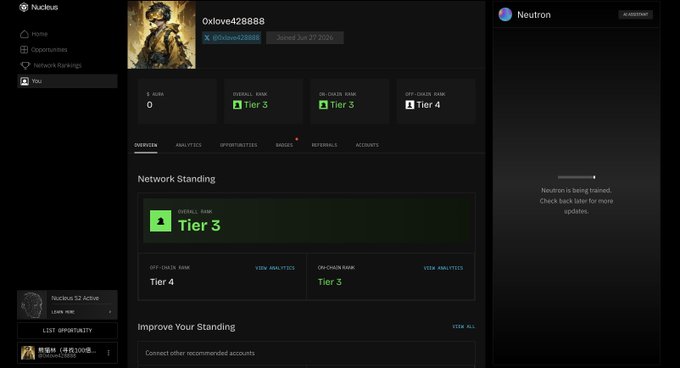680x368 pixels.
Task: Click the Joined date badge
Action: tap(305, 38)
